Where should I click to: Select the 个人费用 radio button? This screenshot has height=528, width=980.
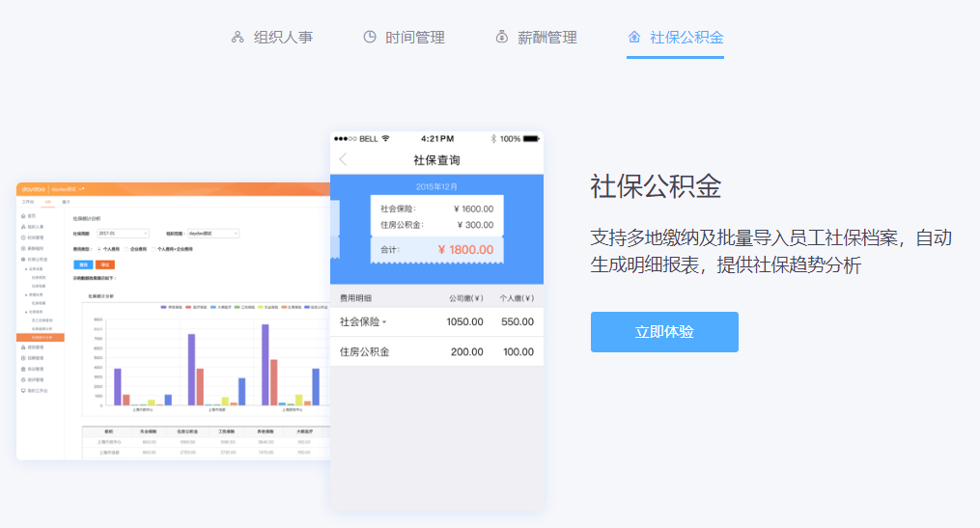tap(98, 249)
